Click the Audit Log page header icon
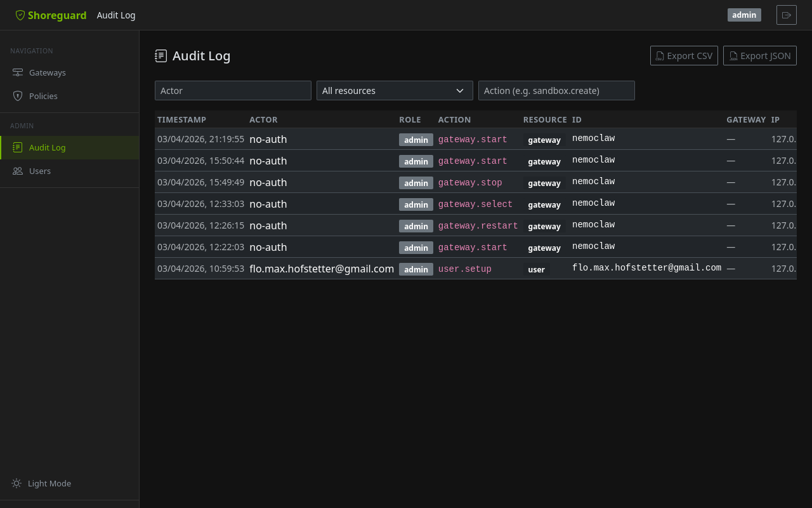This screenshot has width=812, height=508. tap(162, 56)
